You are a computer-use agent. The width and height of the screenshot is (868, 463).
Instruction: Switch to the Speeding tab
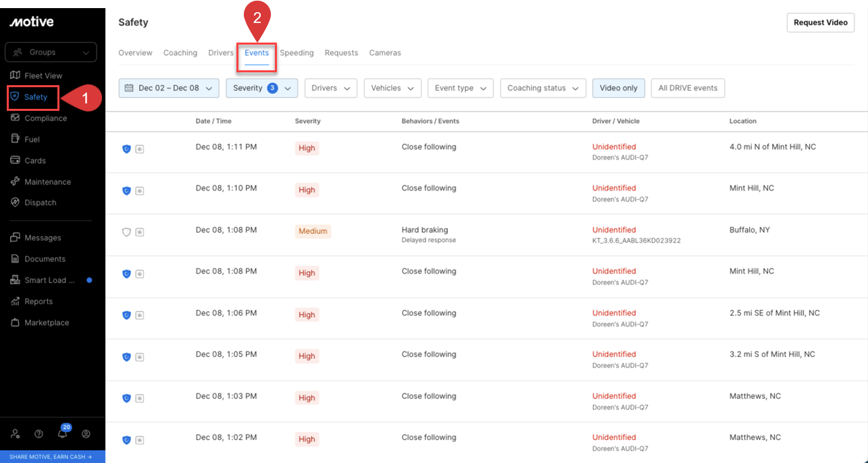(297, 53)
